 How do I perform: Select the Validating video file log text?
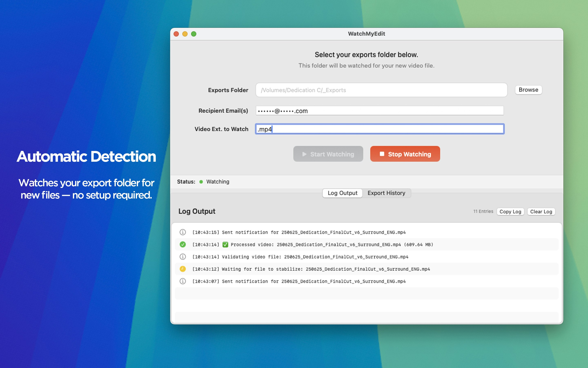(300, 257)
